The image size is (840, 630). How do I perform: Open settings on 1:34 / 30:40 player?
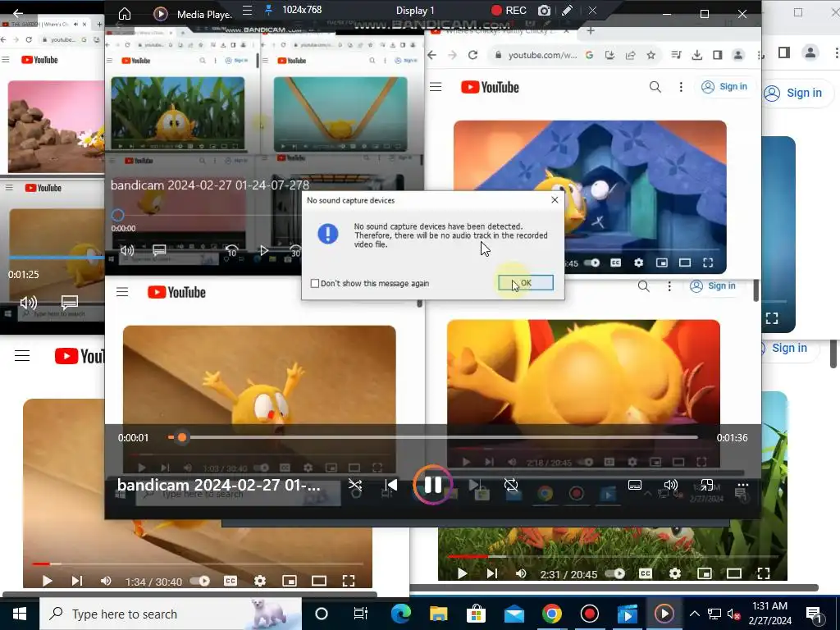260,581
